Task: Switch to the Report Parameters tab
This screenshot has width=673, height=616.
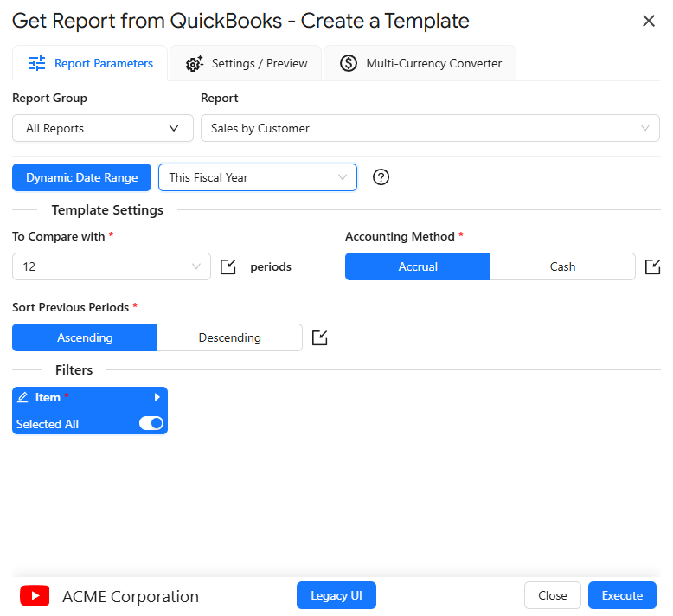Action: 90,63
